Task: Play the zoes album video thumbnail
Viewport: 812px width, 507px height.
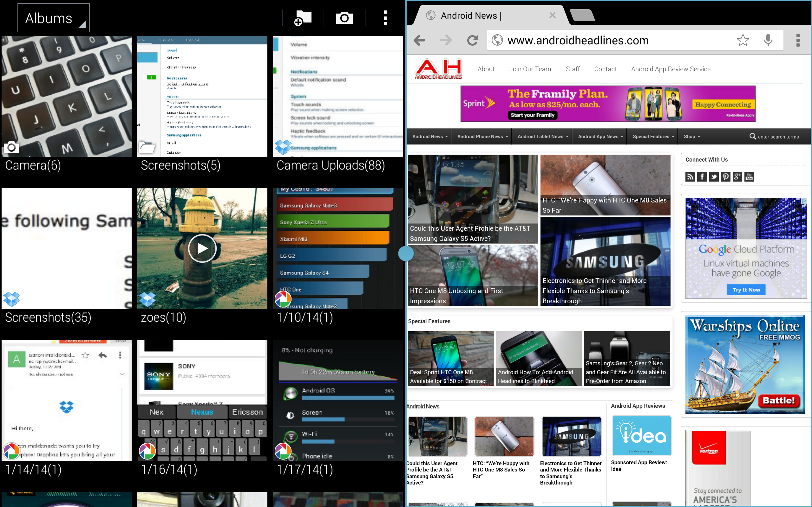Action: 202,248
